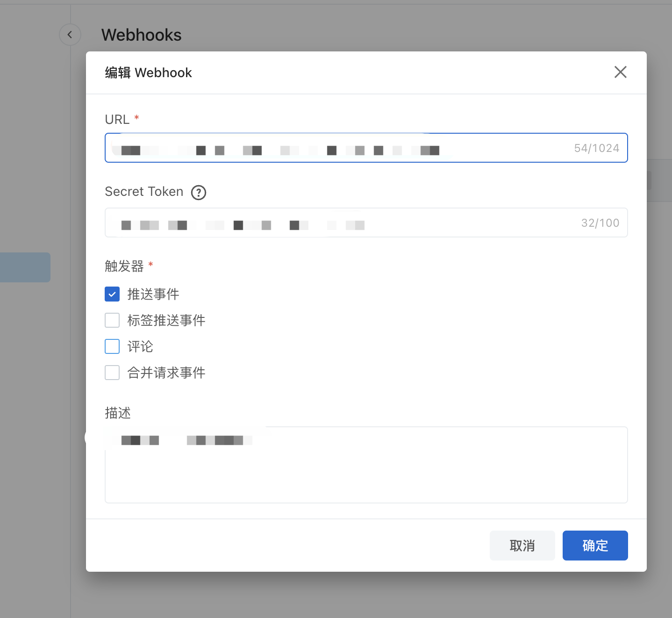Select the 评论 label text

click(x=140, y=346)
